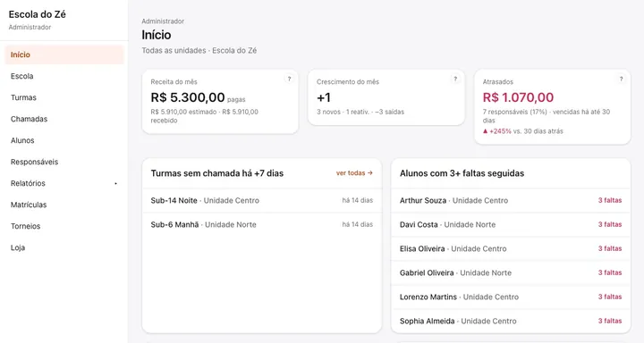Open help icon on Atrasados card
The image size is (644, 343).
tap(621, 79)
